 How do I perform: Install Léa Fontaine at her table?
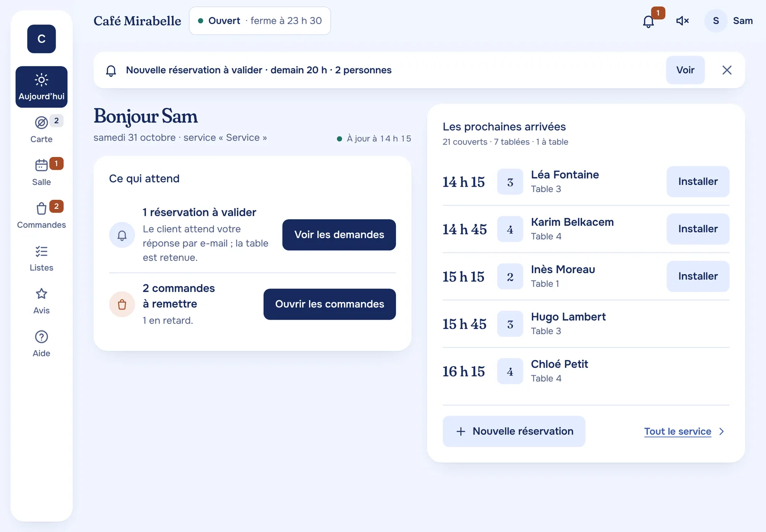[698, 182]
